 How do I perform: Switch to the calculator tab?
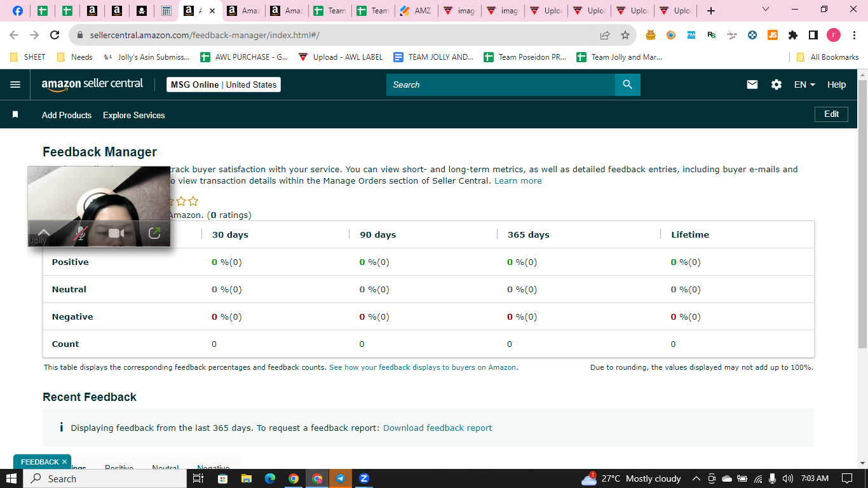pyautogui.click(x=166, y=11)
